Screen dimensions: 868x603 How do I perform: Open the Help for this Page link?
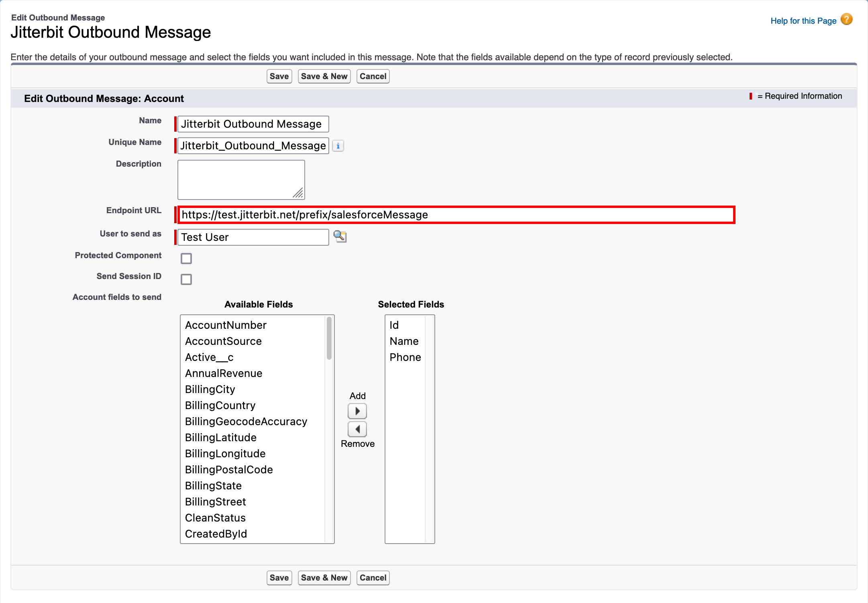(803, 21)
